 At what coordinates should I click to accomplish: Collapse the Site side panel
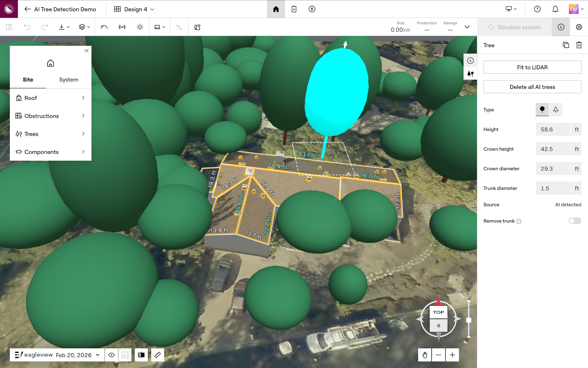click(86, 51)
